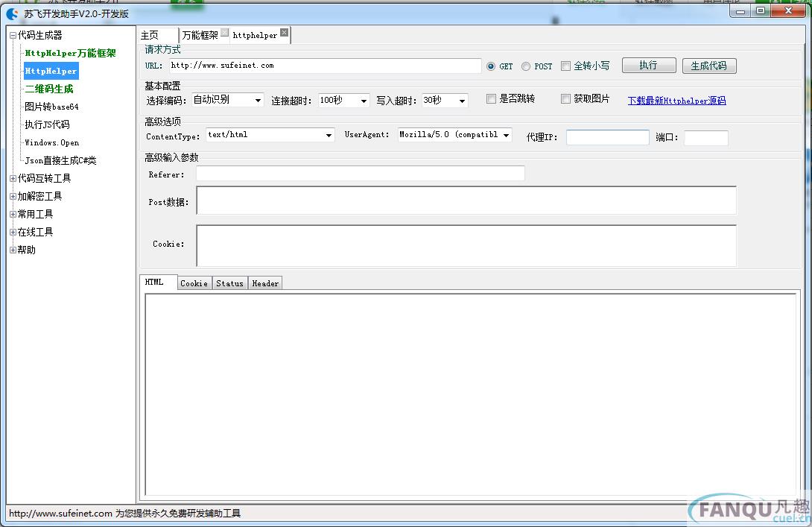Switch to the 主页 tab
This screenshot has height=527, width=812.
[159, 35]
